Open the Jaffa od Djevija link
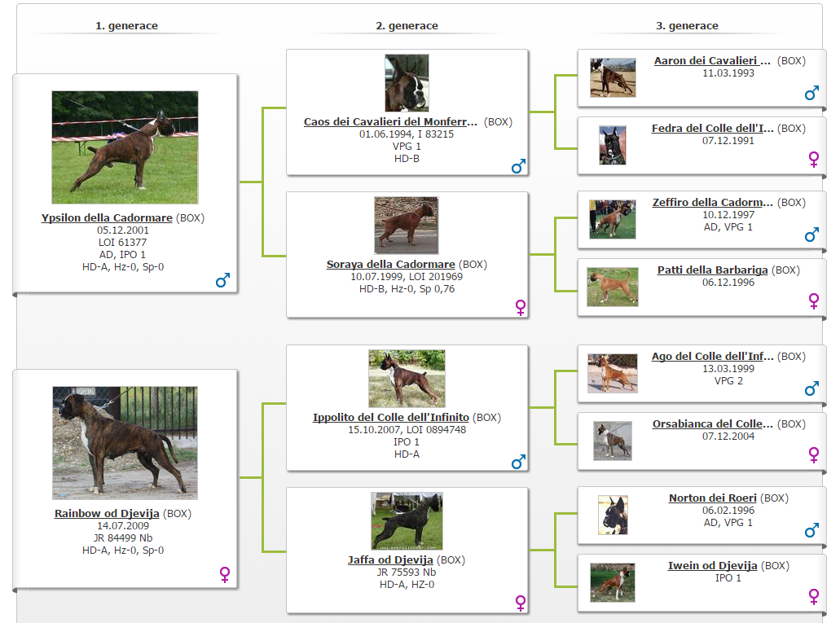This screenshot has height=623, width=840. pyautogui.click(x=390, y=560)
